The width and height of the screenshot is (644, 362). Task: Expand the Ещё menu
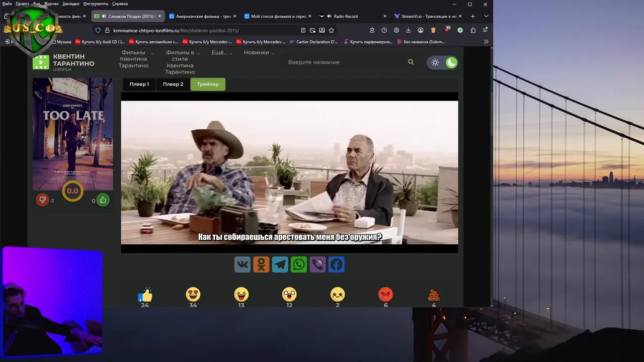222,52
